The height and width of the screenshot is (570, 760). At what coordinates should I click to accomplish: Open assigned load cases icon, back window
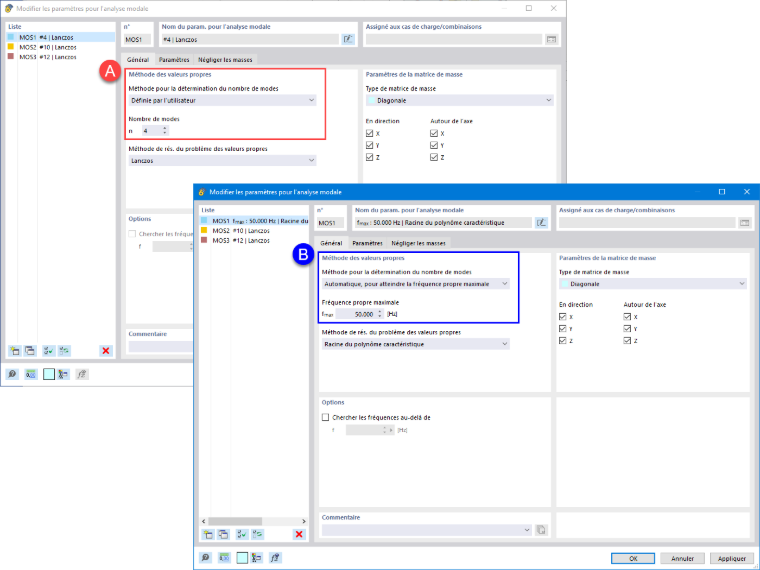click(551, 39)
